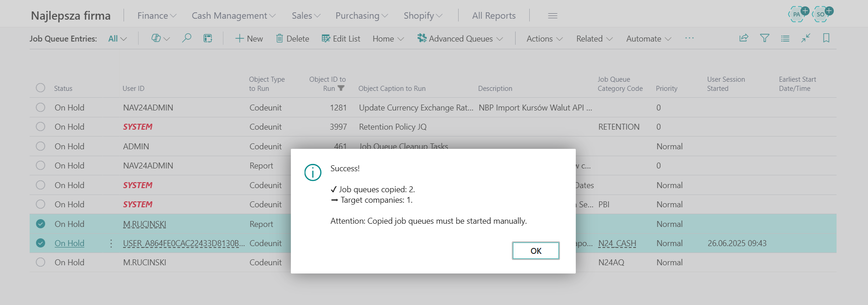Open the On Hold status link
This screenshot has width=868, height=305.
[69, 243]
